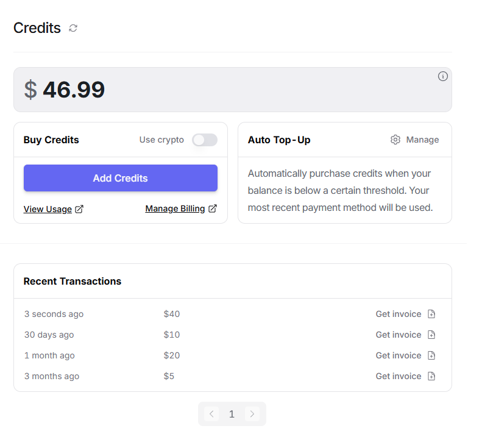Click the Auto Top-Up gear icon
Image resolution: width=482 pixels, height=448 pixels.
point(395,140)
